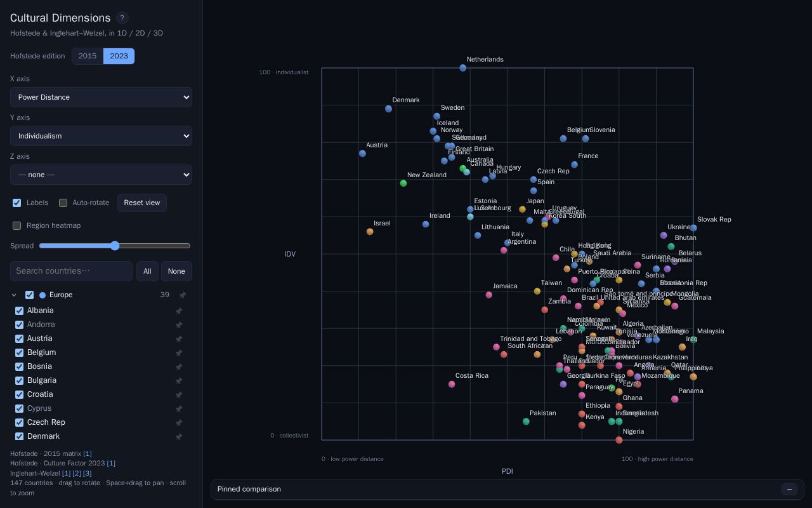Uncheck the Croatia checkbox

19,394
